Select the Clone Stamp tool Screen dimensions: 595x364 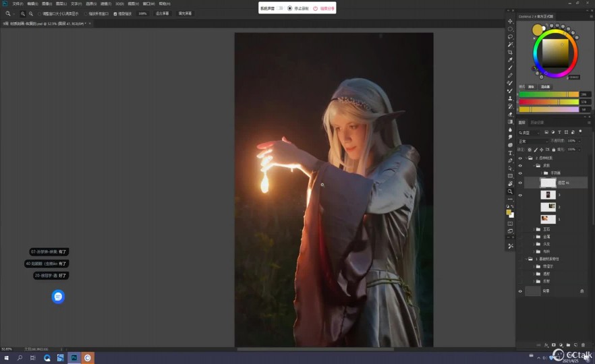[510, 98]
